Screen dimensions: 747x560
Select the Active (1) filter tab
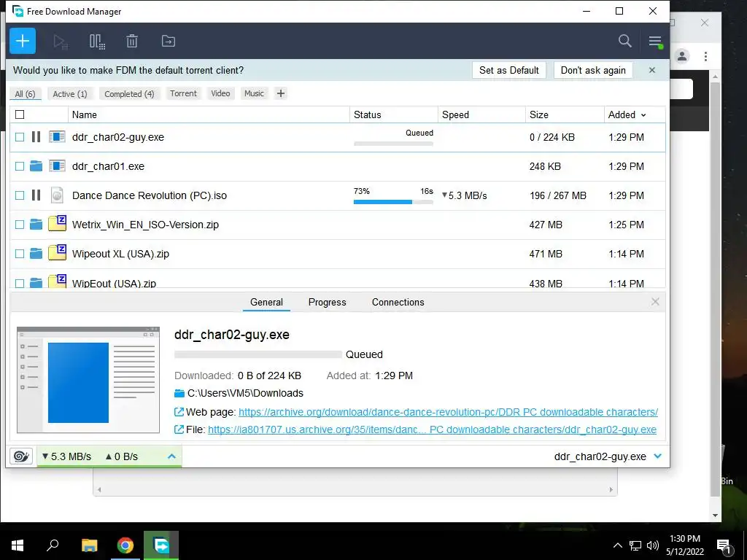(x=70, y=94)
